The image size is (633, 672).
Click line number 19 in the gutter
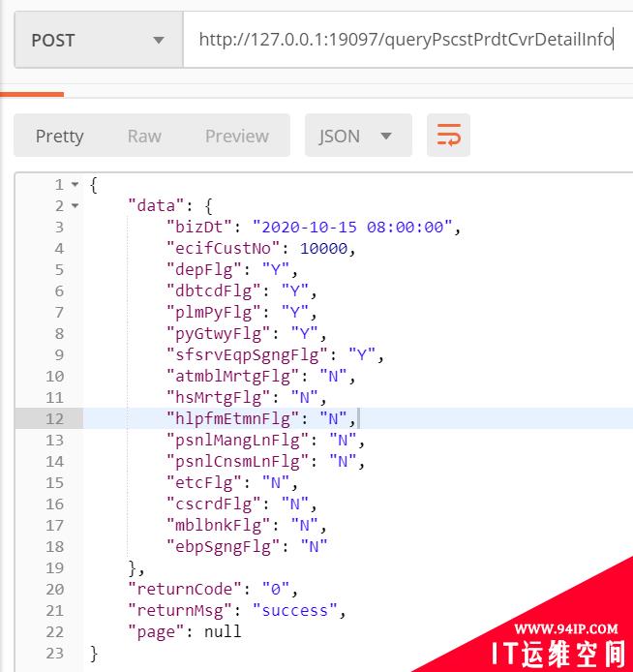tap(54, 568)
